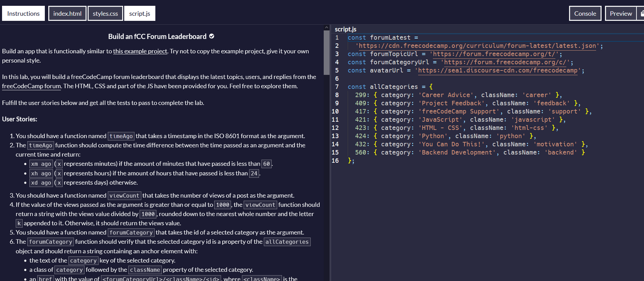The height and width of the screenshot is (281, 644).
Task: Switch to the styles.css file tab
Action: pos(105,13)
